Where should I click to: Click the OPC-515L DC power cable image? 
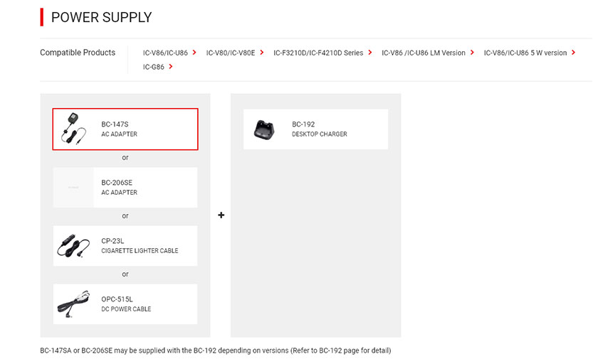click(x=73, y=304)
